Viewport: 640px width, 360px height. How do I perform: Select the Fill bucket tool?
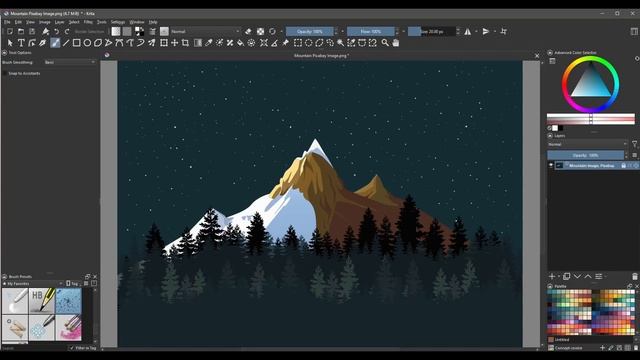pos(241,43)
